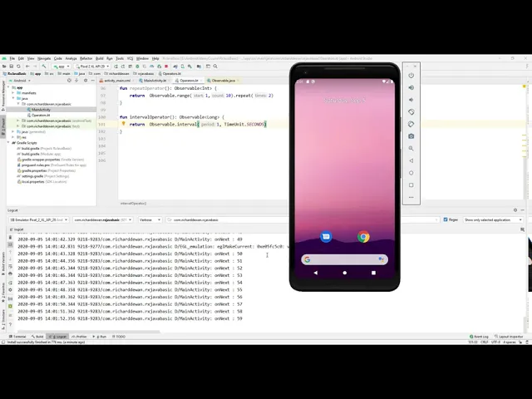Click the Project panel settings gear icon
The width and height of the screenshot is (532, 399).
tap(86, 81)
